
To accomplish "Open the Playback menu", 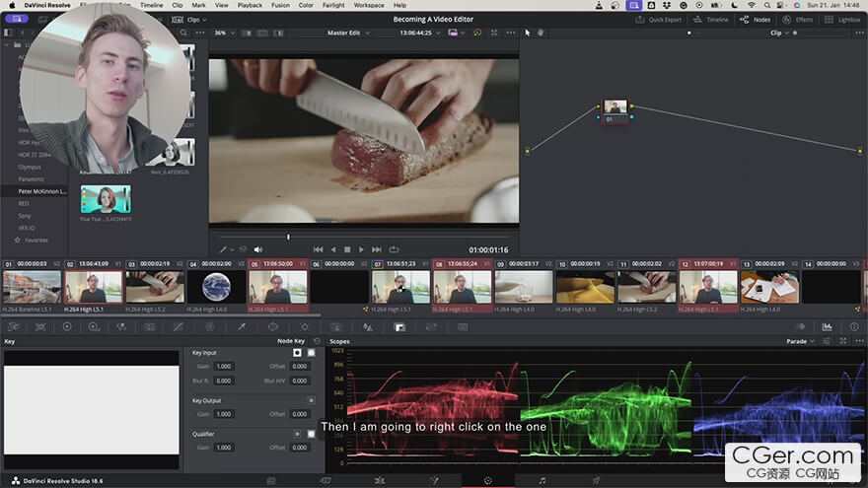I will pos(250,5).
